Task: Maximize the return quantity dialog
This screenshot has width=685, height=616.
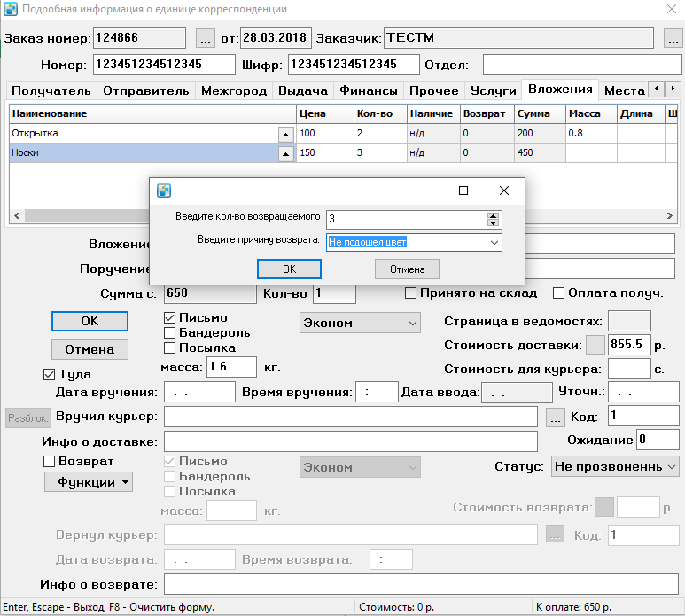Action: click(x=463, y=191)
